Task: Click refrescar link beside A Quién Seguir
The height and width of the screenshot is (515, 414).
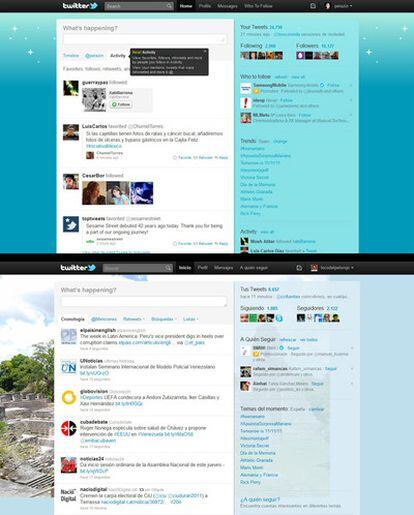Action: point(288,340)
